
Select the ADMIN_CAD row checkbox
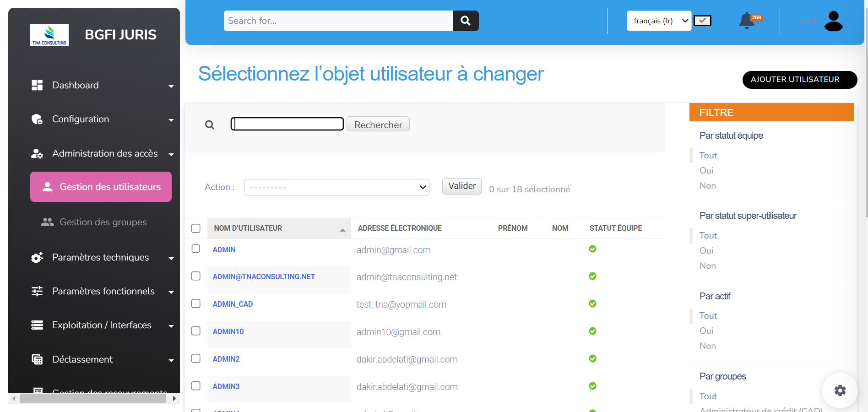(196, 304)
